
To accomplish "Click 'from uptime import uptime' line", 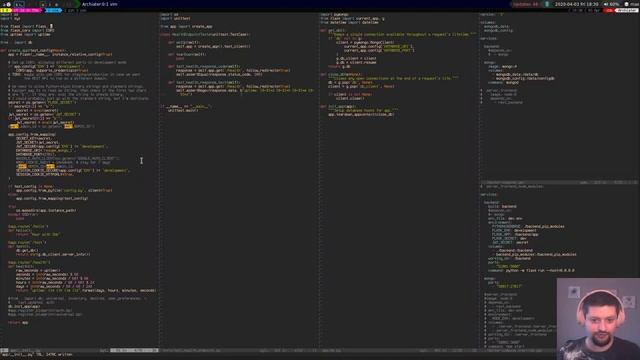I will tap(25, 35).
